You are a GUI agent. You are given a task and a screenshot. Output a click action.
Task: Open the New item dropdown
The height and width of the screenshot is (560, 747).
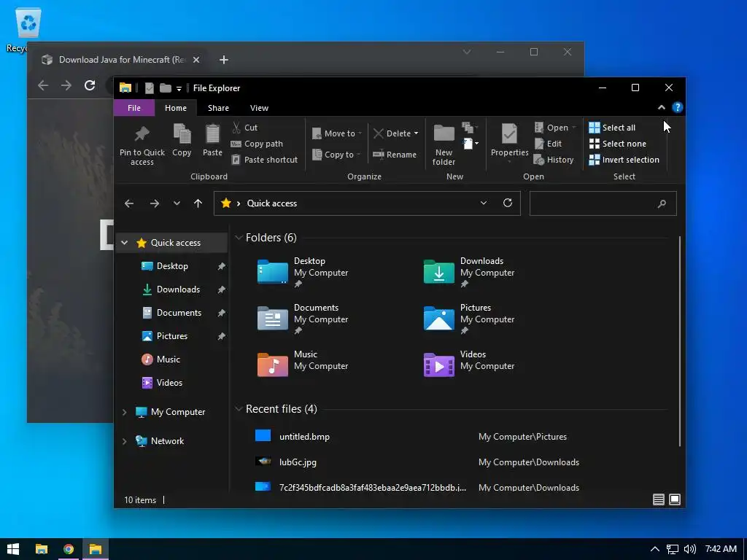(x=470, y=143)
